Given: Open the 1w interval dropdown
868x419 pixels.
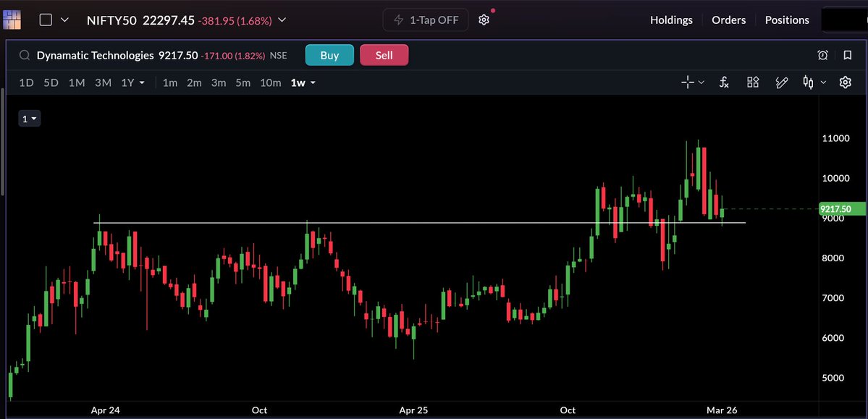Looking at the screenshot, I should coord(303,83).
